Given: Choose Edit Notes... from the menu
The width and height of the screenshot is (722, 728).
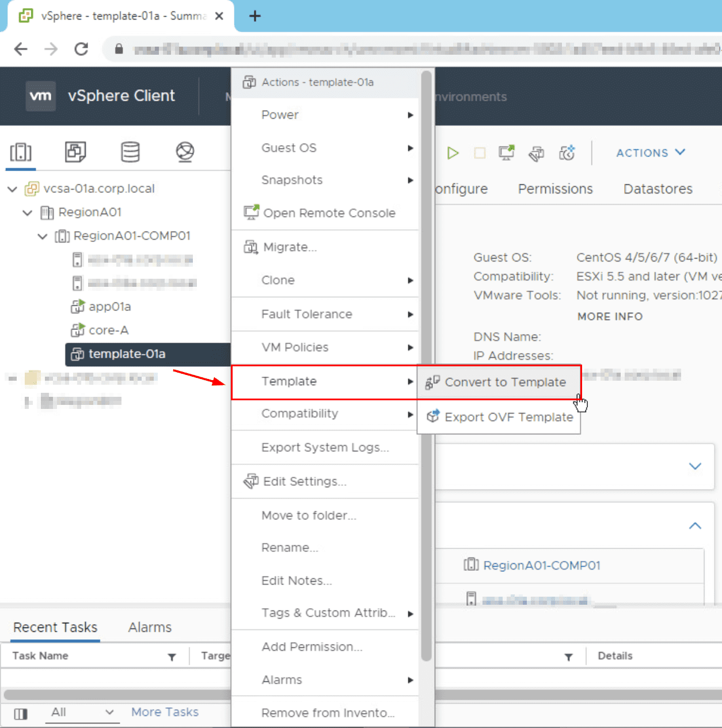Looking at the screenshot, I should [x=325, y=580].
